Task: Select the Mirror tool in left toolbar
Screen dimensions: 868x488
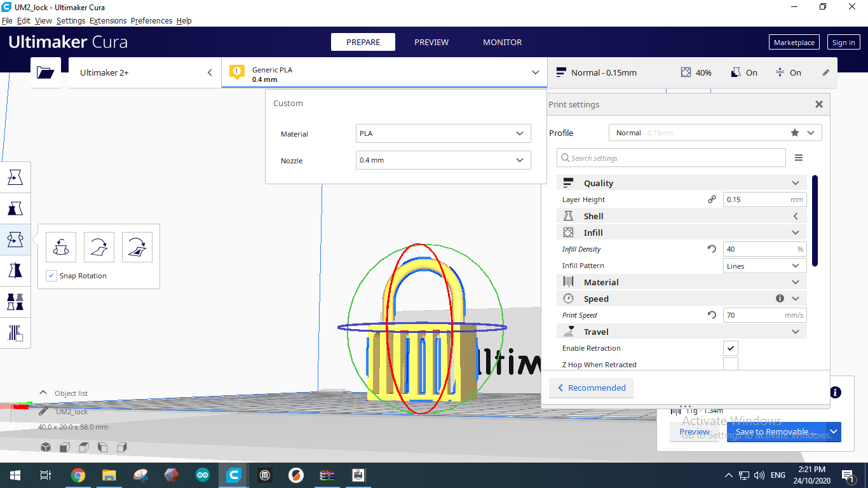Action: click(x=15, y=270)
